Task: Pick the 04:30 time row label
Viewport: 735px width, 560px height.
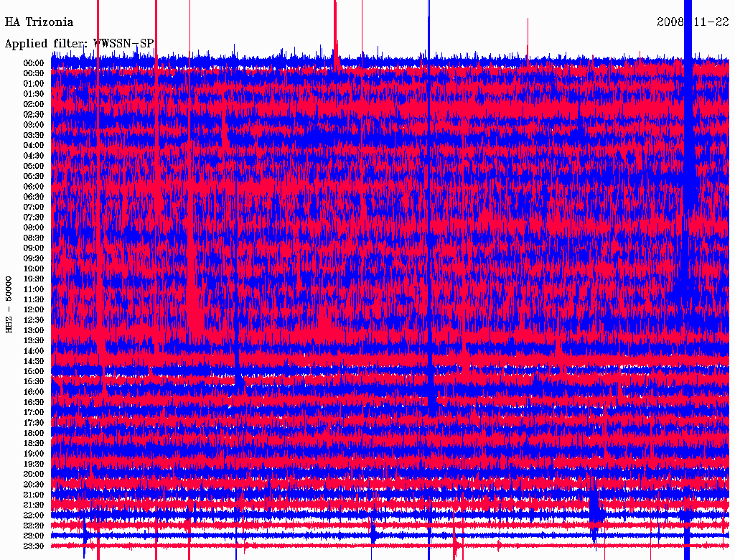Action: click(x=34, y=156)
